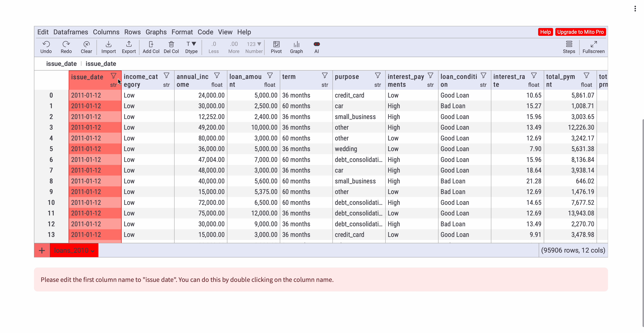Open the Format menu

tap(182, 32)
